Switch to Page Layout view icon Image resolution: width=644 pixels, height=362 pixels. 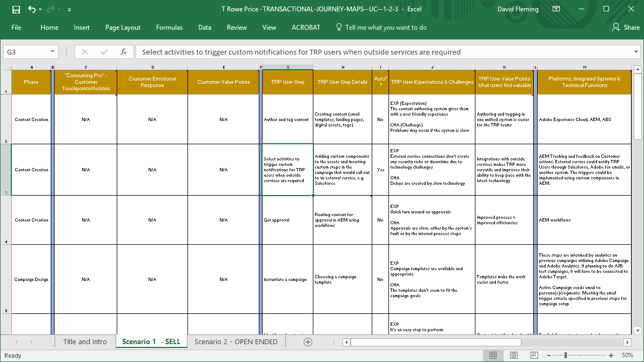coord(513,355)
